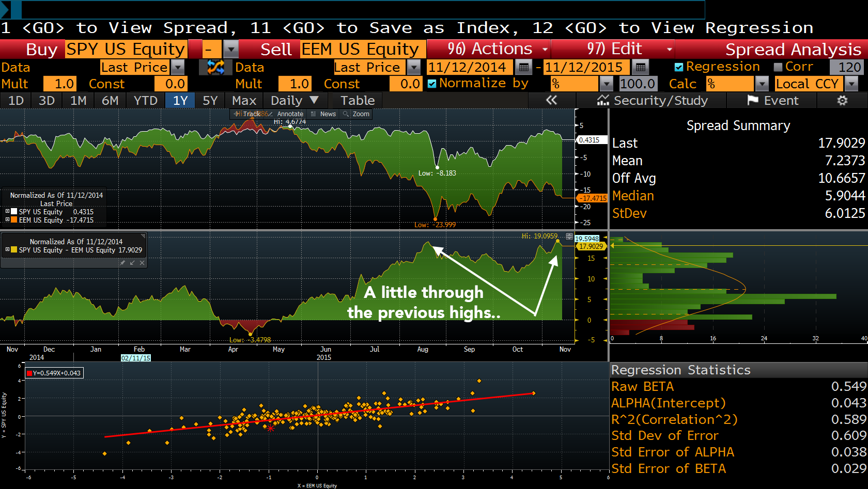Click the Annotate pencil tool
868x489 pixels.
coord(286,114)
